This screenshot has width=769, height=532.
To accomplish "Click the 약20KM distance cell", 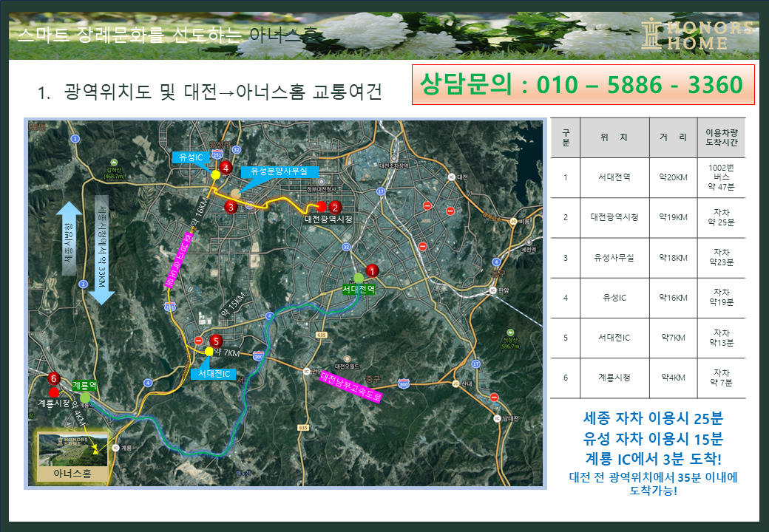I will 674,177.
